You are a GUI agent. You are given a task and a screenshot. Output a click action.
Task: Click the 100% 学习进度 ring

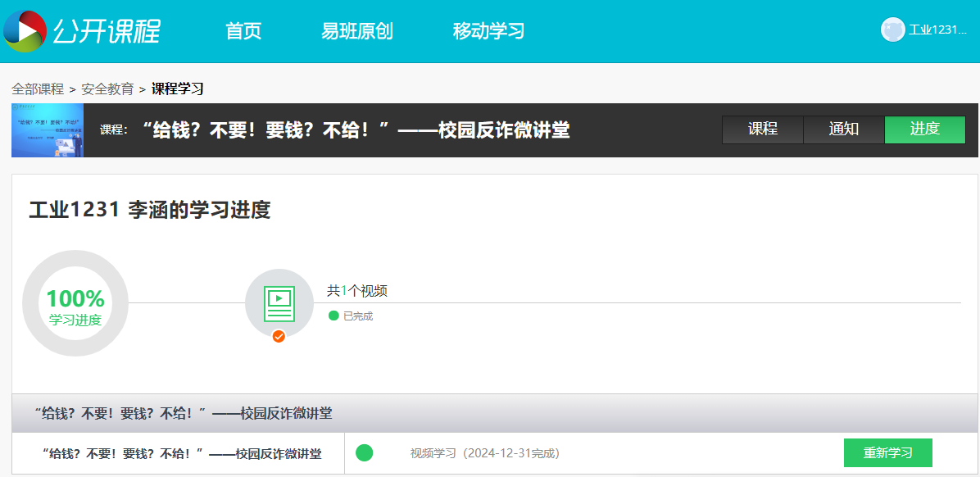coord(75,303)
